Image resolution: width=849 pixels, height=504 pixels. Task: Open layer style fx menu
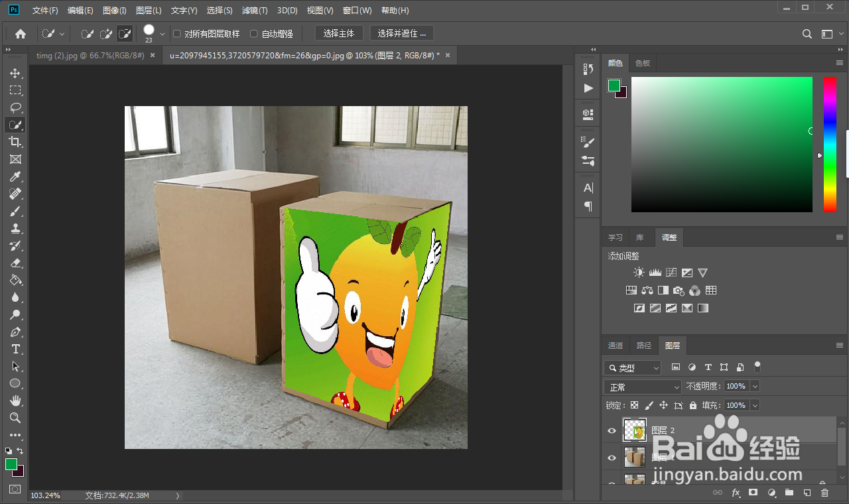[736, 493]
